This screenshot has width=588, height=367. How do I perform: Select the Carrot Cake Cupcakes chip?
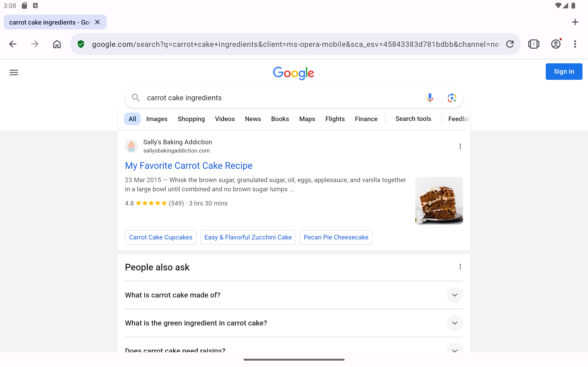(161, 237)
